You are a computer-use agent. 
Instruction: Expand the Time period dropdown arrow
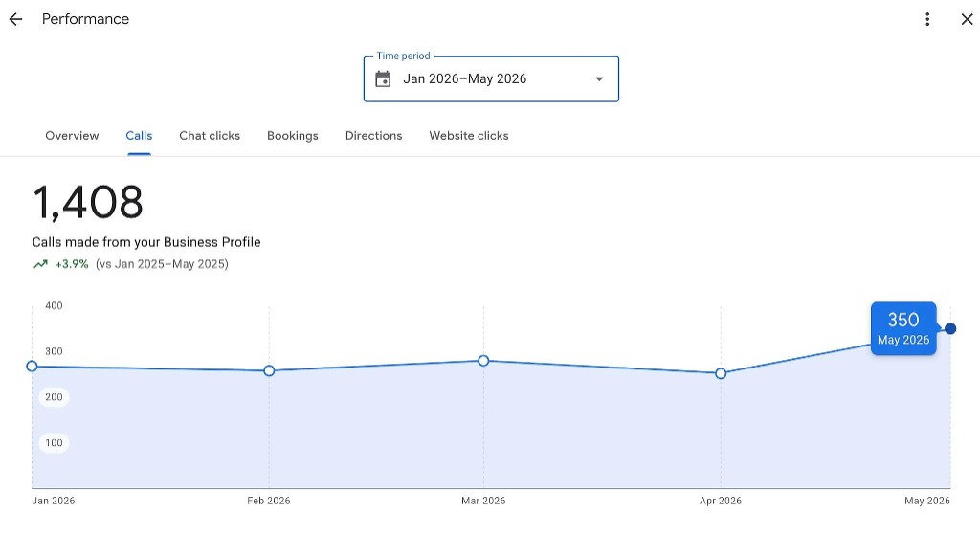point(599,79)
